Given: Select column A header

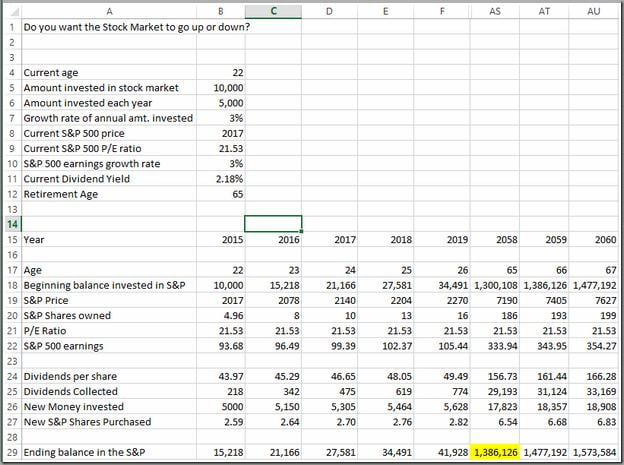Looking at the screenshot, I should (x=109, y=11).
